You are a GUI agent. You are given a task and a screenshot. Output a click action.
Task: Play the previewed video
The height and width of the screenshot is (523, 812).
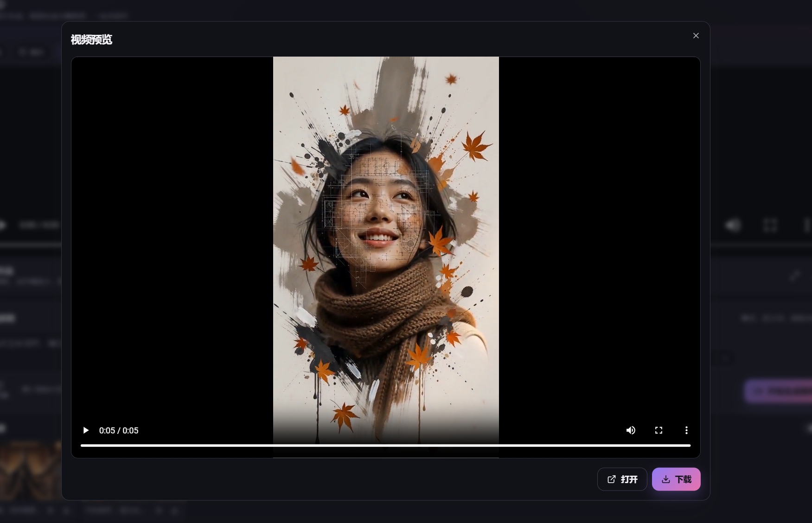86,430
